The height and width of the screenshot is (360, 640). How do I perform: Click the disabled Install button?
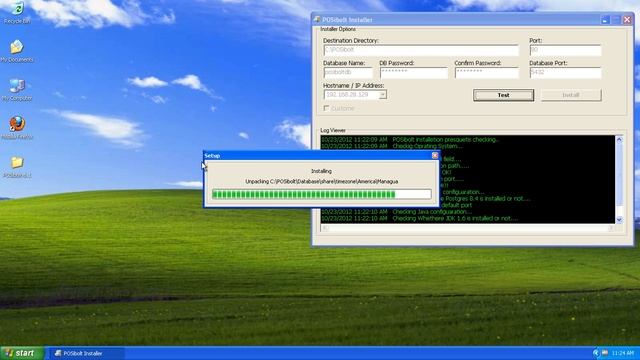click(571, 95)
